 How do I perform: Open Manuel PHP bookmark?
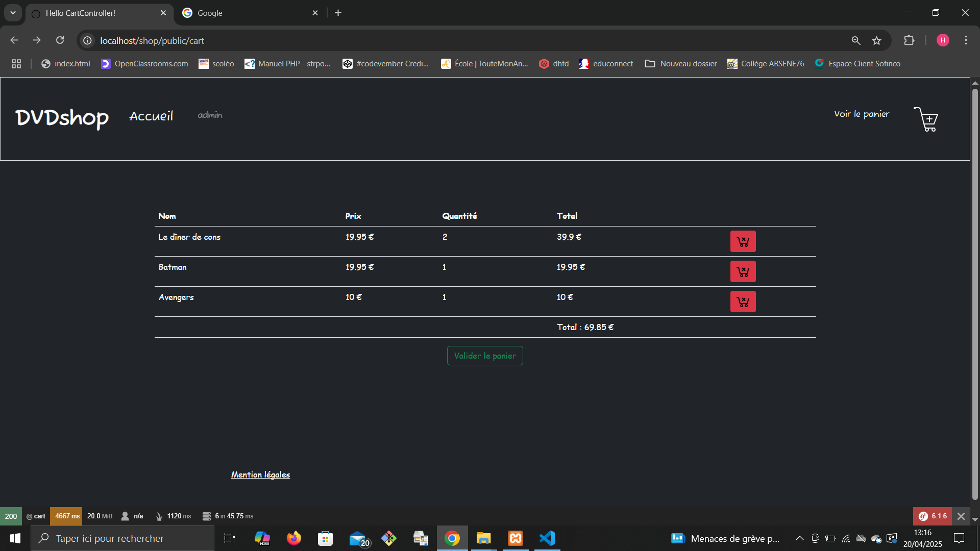[x=287, y=64]
